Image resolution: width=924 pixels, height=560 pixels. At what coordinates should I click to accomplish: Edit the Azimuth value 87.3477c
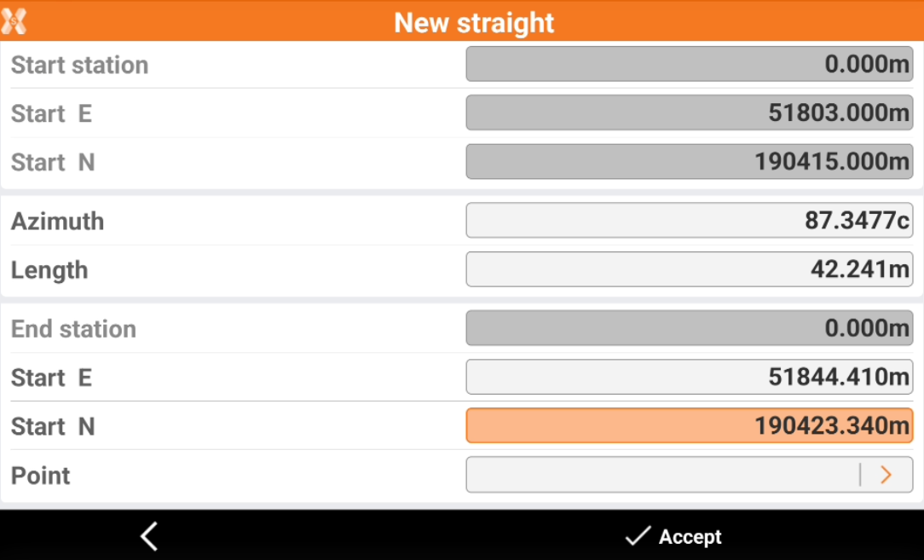coord(689,221)
